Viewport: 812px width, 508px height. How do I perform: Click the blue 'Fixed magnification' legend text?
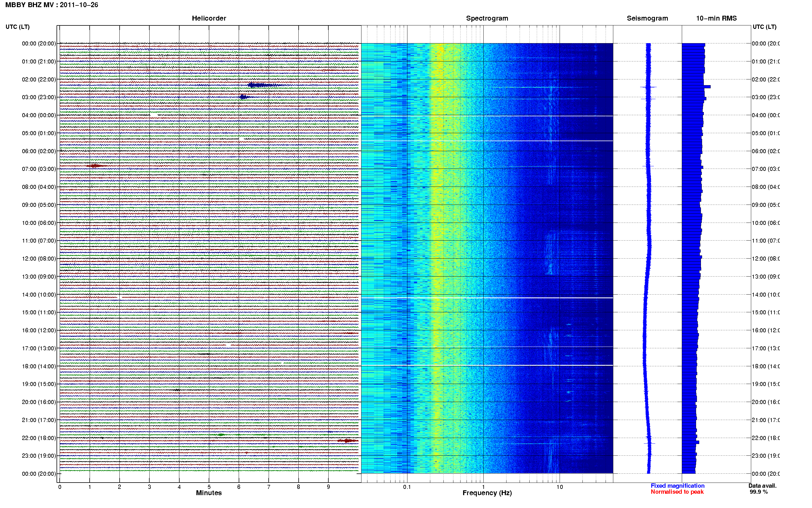point(678,486)
